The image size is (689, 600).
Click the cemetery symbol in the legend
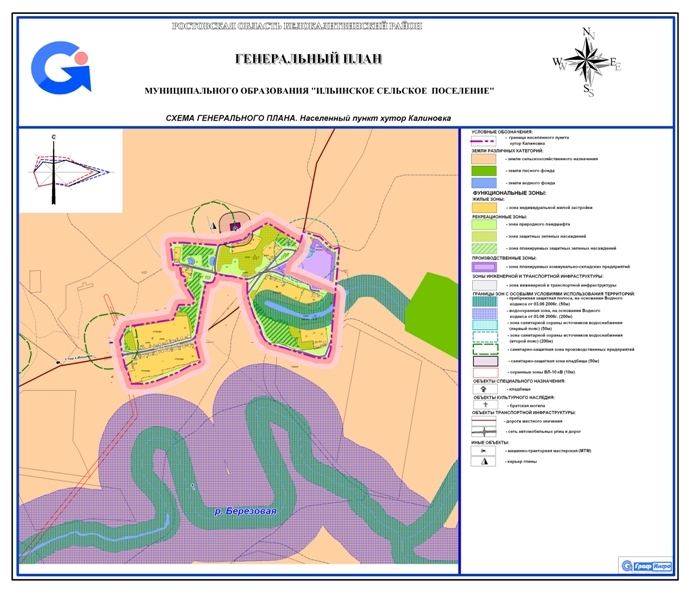pyautogui.click(x=483, y=387)
